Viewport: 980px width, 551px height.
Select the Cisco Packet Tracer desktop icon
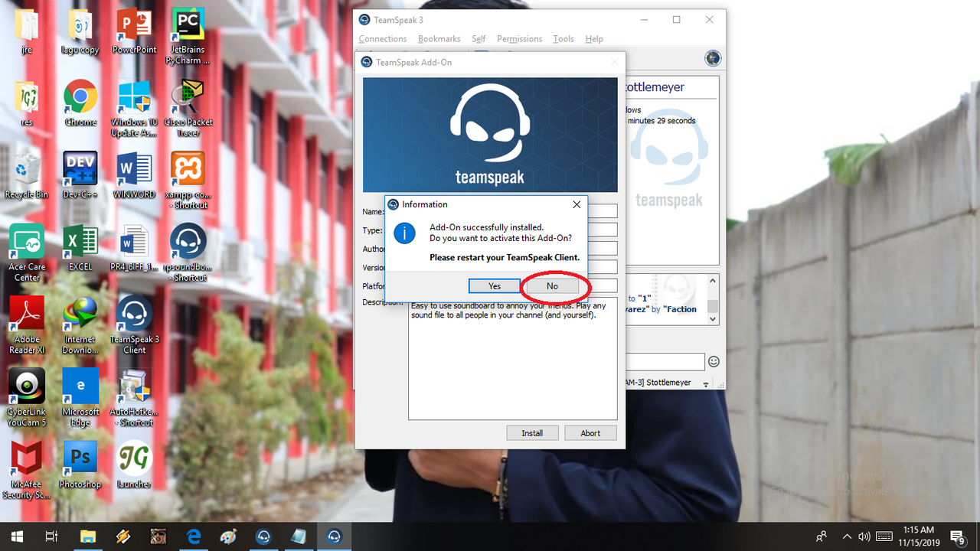click(188, 109)
